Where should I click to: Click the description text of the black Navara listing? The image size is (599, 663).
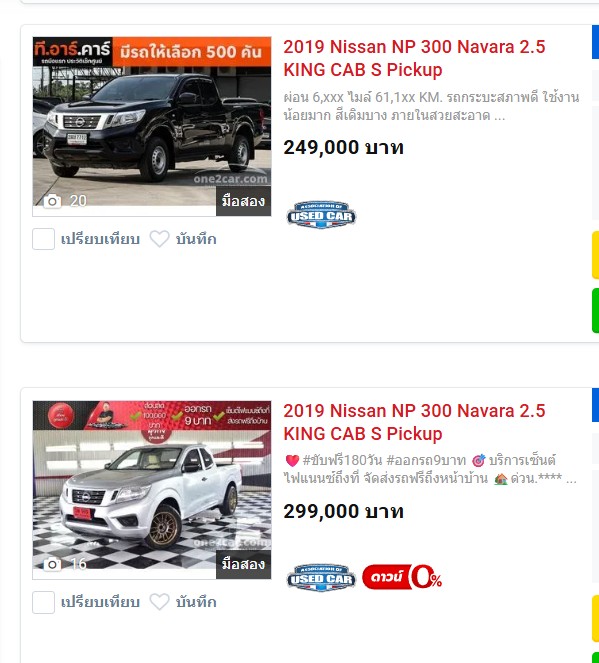(x=431, y=106)
